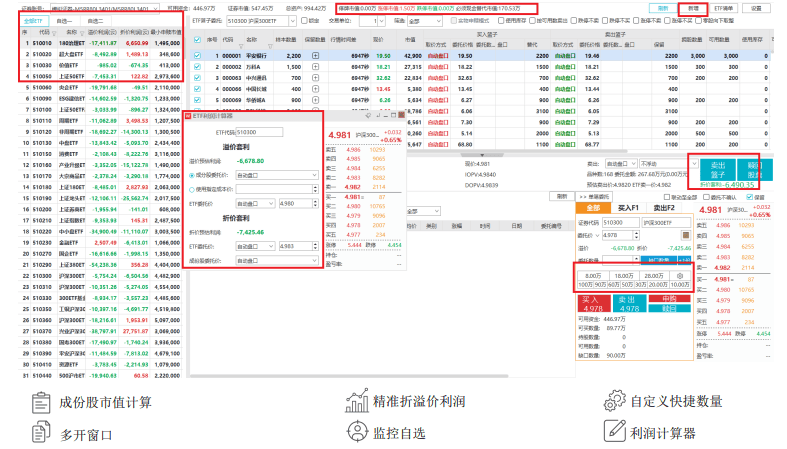Click the 设置 button at top right
787x449 pixels.
(x=756, y=9)
